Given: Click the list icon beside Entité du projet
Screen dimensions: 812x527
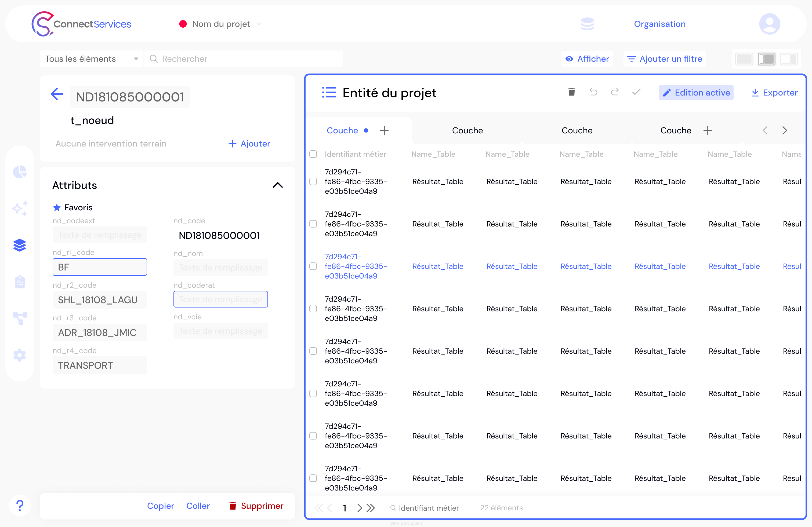Looking at the screenshot, I should click(329, 92).
